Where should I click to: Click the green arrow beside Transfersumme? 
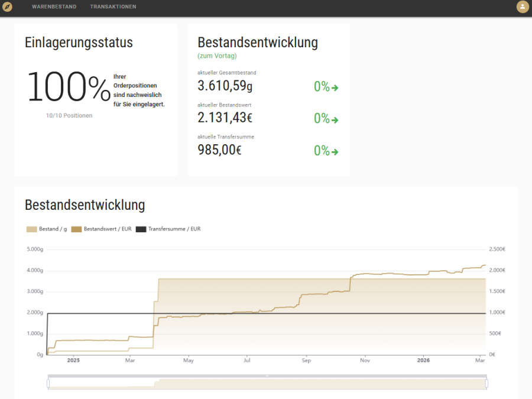[335, 152]
